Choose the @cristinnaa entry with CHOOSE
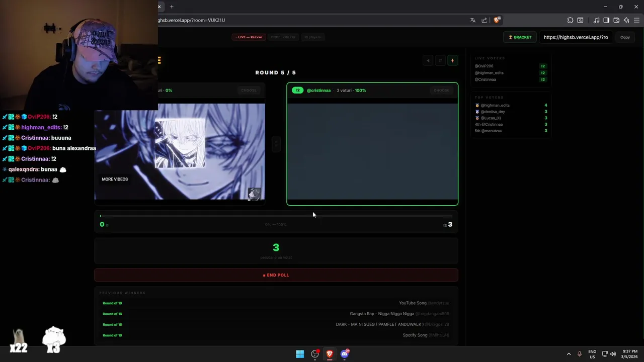This screenshot has height=362, width=644. coord(441,90)
